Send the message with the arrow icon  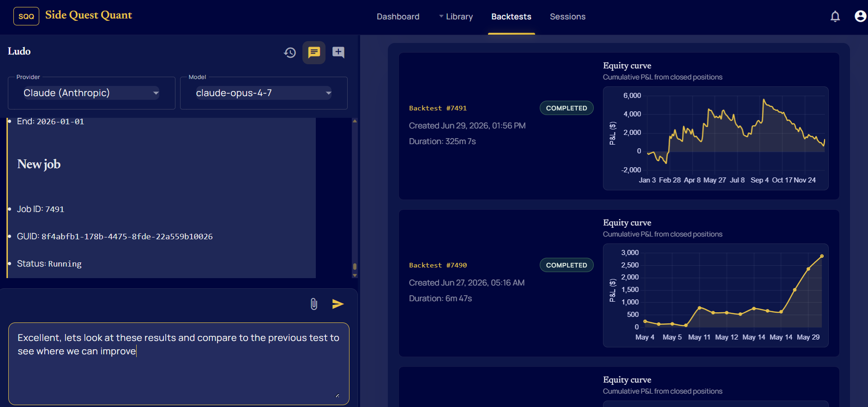[x=338, y=304]
